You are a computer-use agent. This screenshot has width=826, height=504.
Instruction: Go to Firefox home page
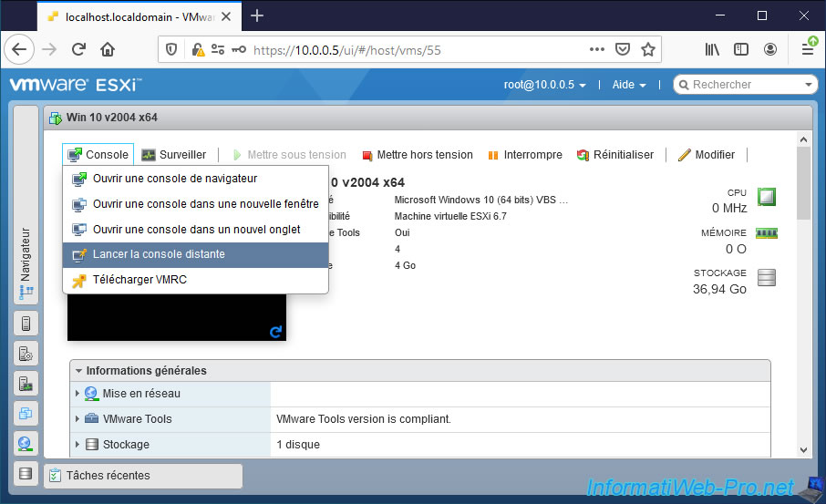(108, 49)
